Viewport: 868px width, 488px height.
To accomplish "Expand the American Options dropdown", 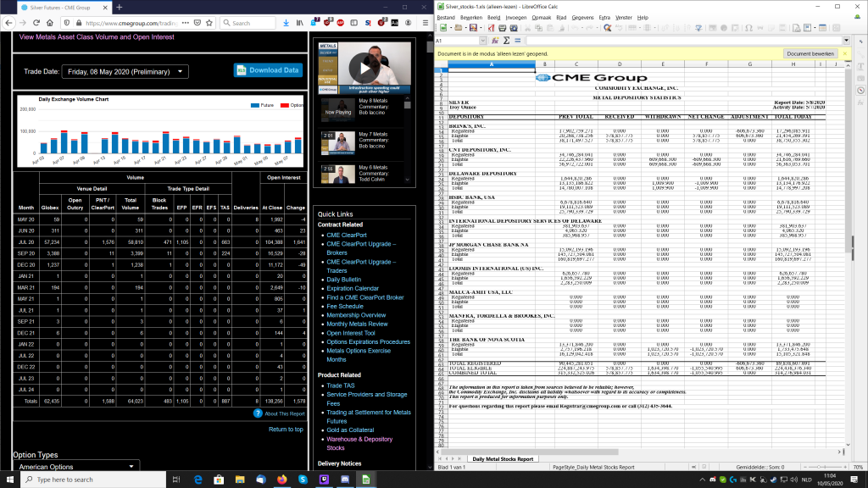I will coord(76,467).
